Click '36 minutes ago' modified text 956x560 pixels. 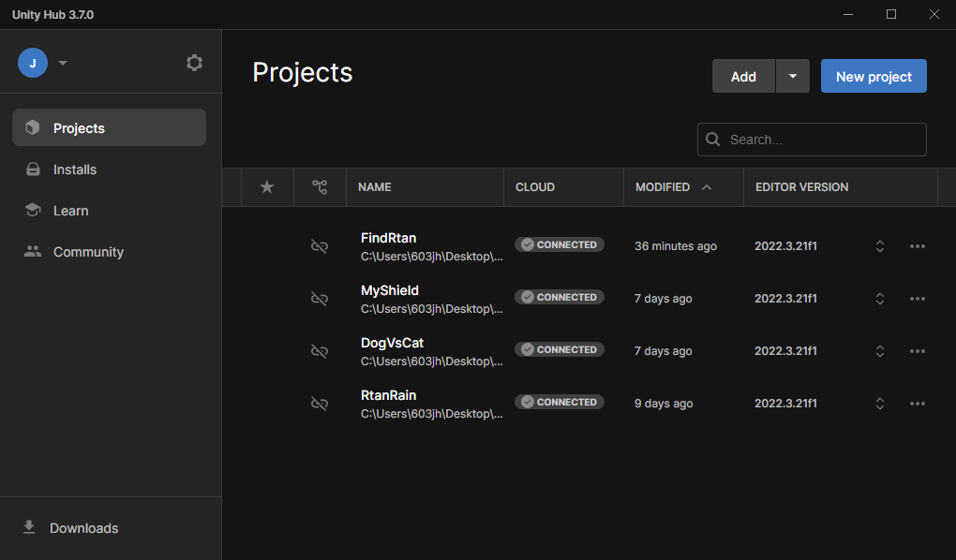[x=676, y=246]
